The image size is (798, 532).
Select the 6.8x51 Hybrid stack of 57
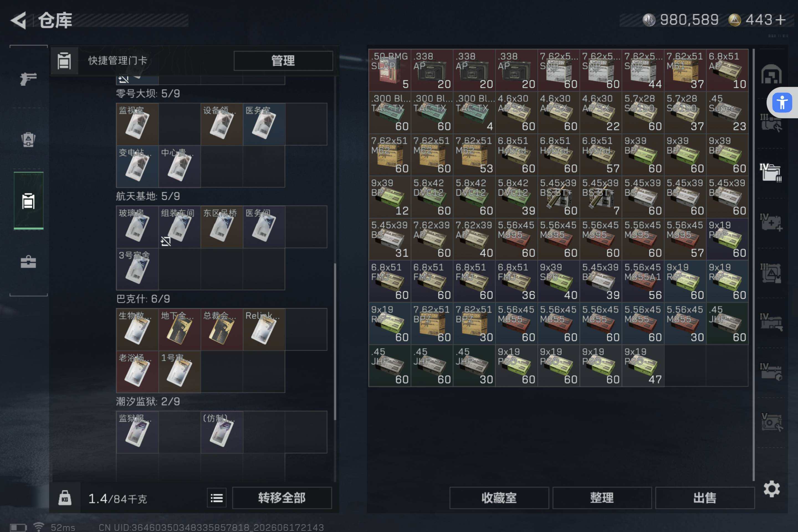point(601,155)
